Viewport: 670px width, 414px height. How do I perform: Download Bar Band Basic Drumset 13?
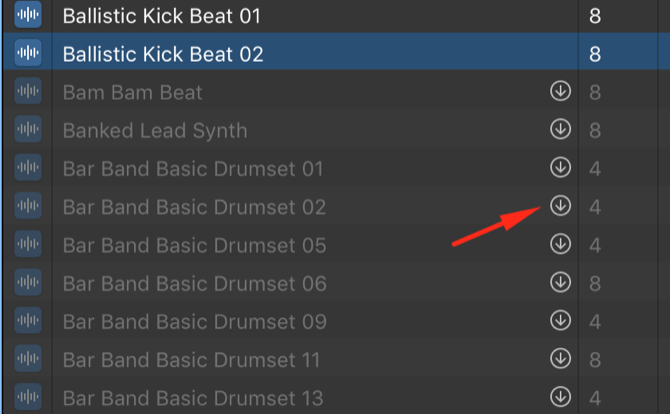click(x=560, y=397)
